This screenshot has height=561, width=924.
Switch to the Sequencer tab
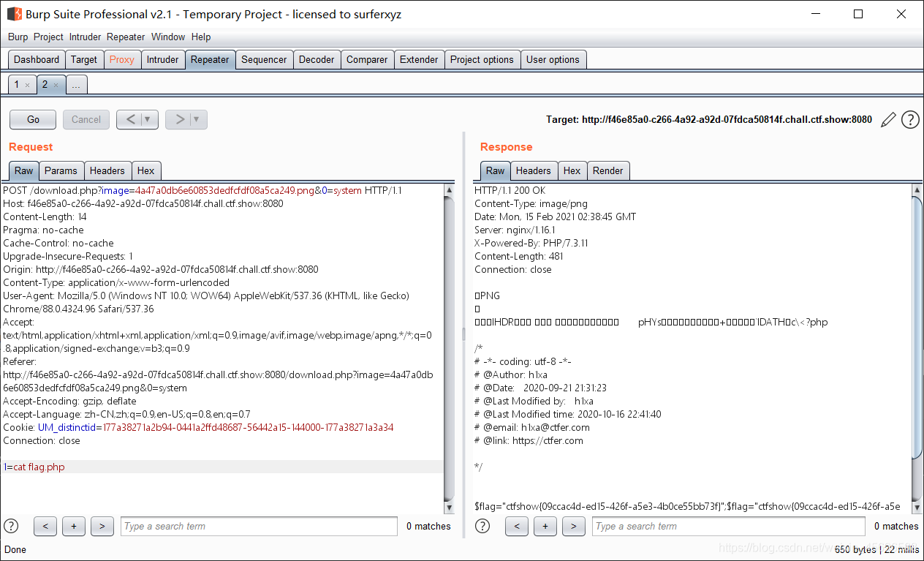click(264, 60)
